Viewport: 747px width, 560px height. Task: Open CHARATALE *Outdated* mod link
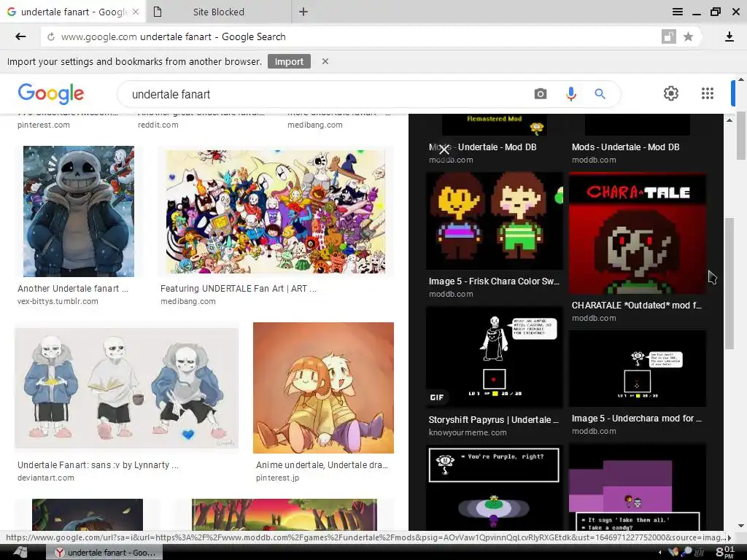point(636,306)
